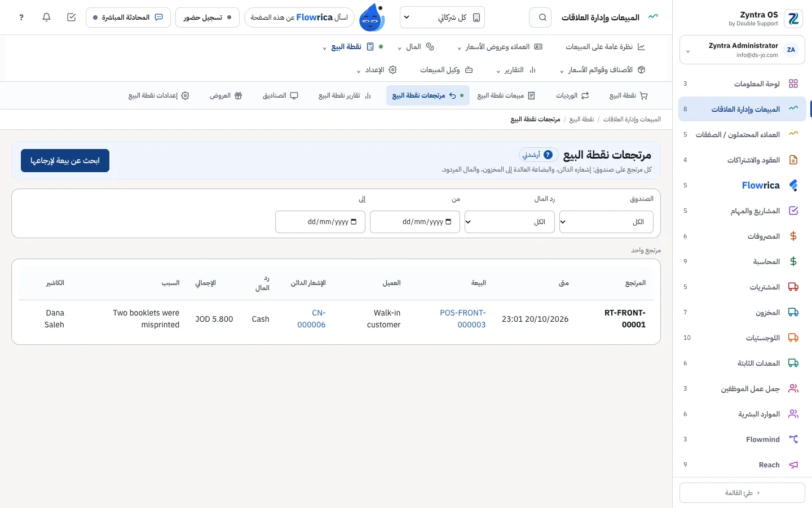Click تسجيل حضور button

point(208,17)
